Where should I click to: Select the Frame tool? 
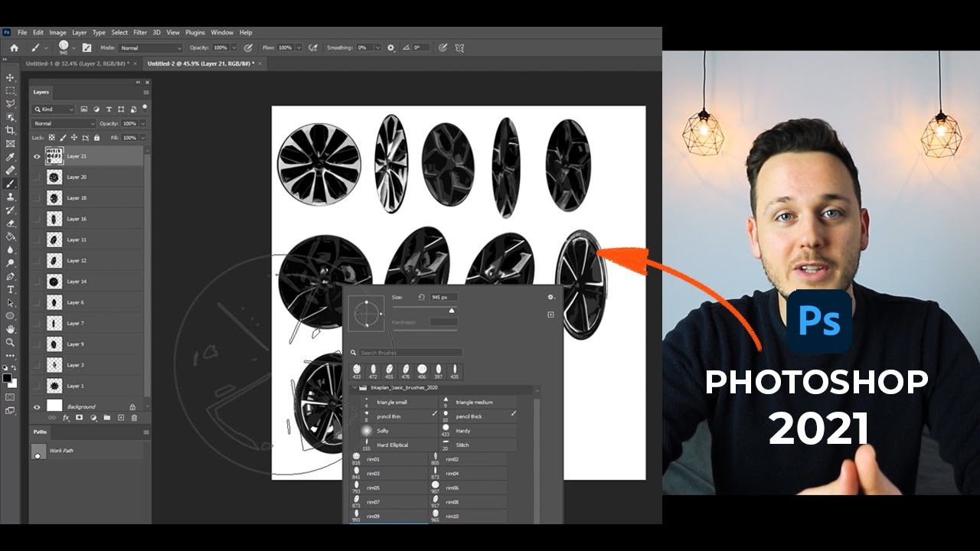click(x=11, y=143)
